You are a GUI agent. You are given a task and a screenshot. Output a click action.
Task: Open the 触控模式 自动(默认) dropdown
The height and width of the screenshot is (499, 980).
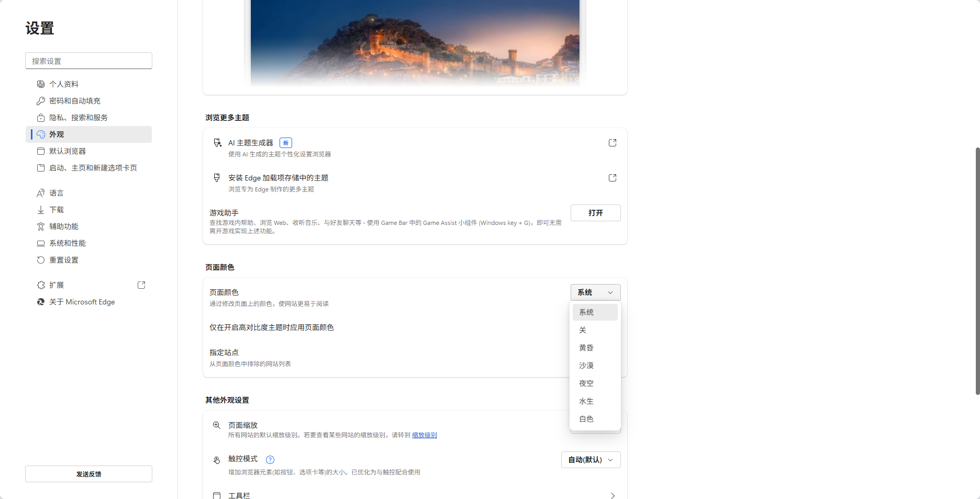pos(591,460)
